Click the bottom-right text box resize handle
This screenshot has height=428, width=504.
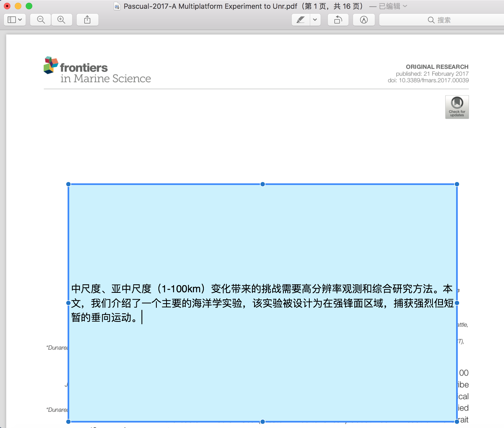click(x=457, y=422)
